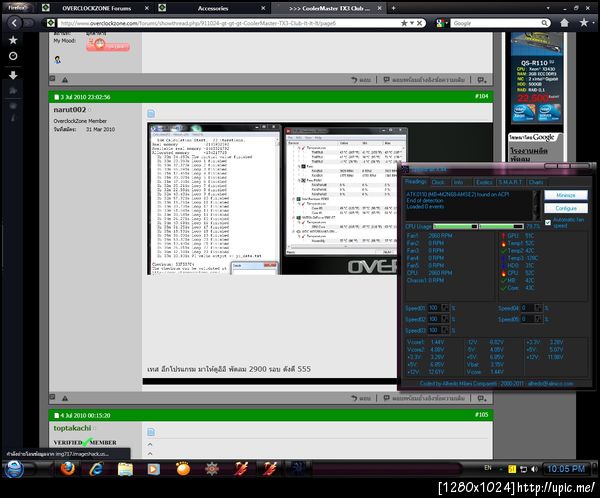Image resolution: width=600 pixels, height=498 pixels.
Task: Click the document icon in post #104
Action: point(151,113)
